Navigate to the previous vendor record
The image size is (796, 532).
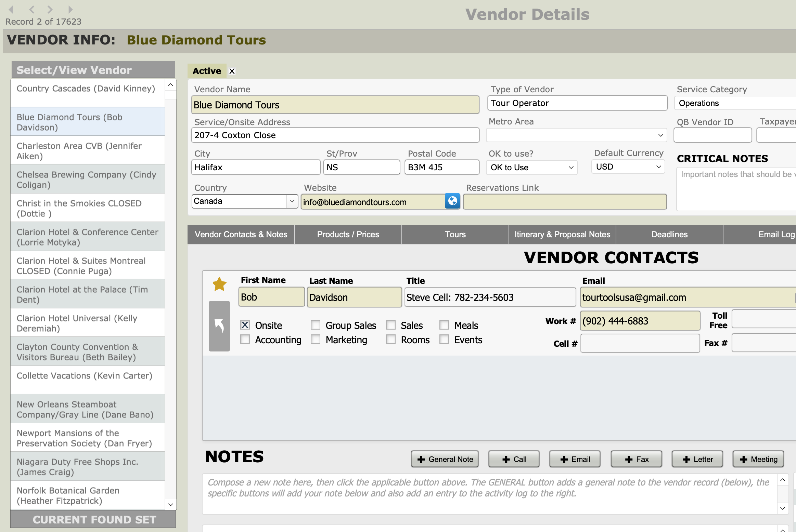[32, 10]
